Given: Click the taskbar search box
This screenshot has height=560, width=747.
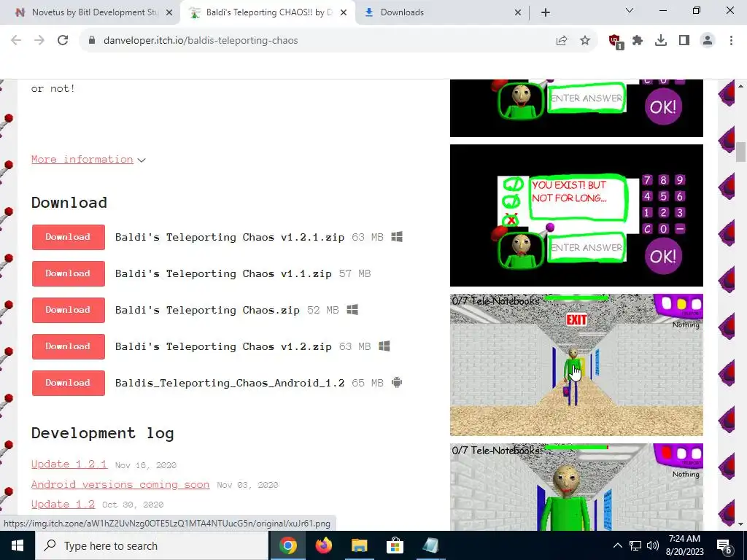Looking at the screenshot, I should pyautogui.click(x=152, y=545).
